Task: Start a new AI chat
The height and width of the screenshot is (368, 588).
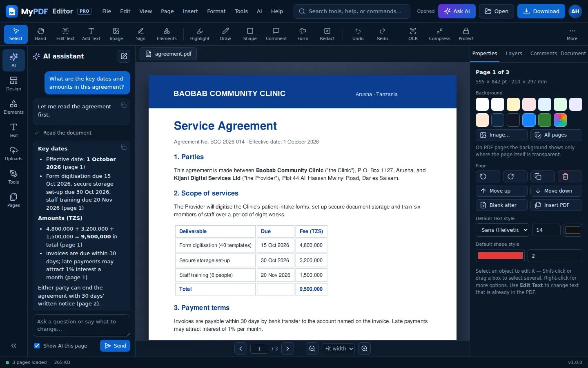Action: (124, 56)
